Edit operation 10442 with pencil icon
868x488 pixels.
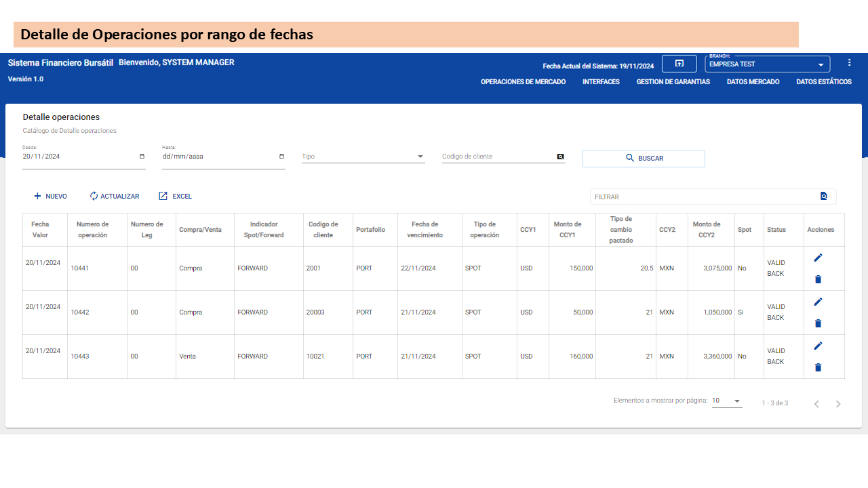[818, 302]
